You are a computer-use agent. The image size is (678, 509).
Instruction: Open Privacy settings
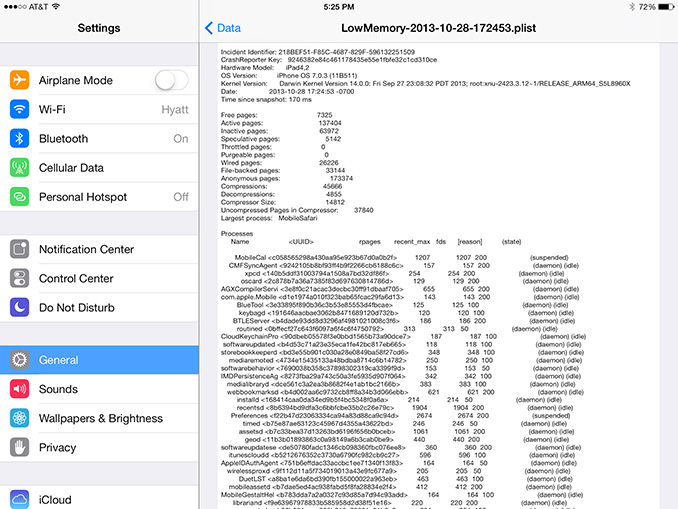click(x=99, y=447)
